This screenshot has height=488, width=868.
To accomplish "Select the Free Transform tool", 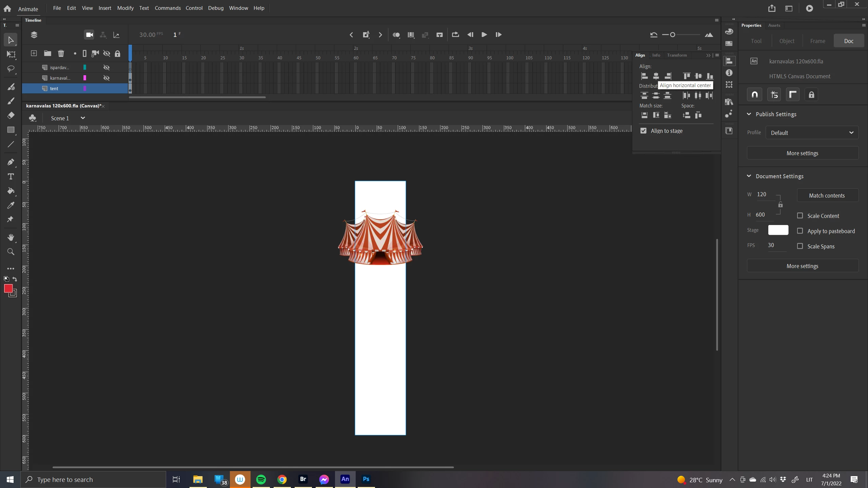I will tap(11, 54).
